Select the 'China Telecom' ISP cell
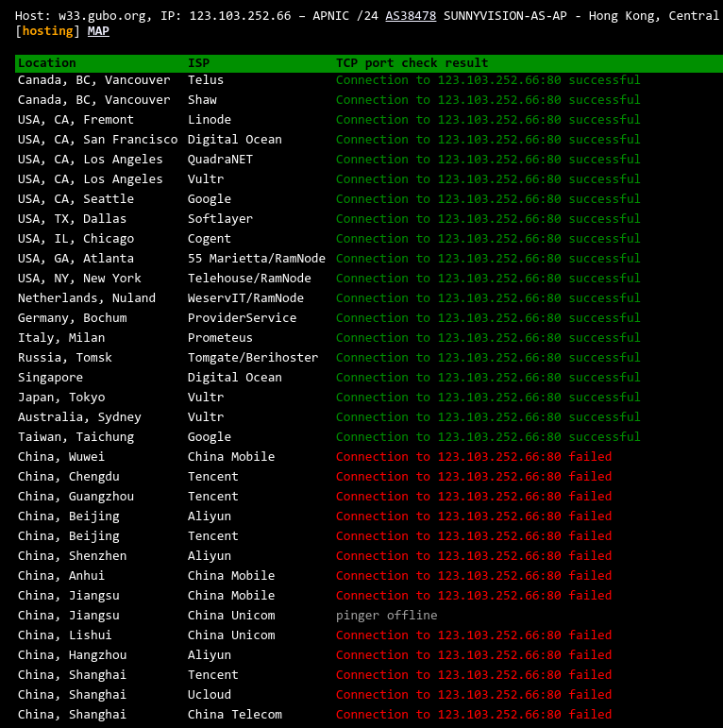Viewport: 723px width, 728px height. coord(235,715)
